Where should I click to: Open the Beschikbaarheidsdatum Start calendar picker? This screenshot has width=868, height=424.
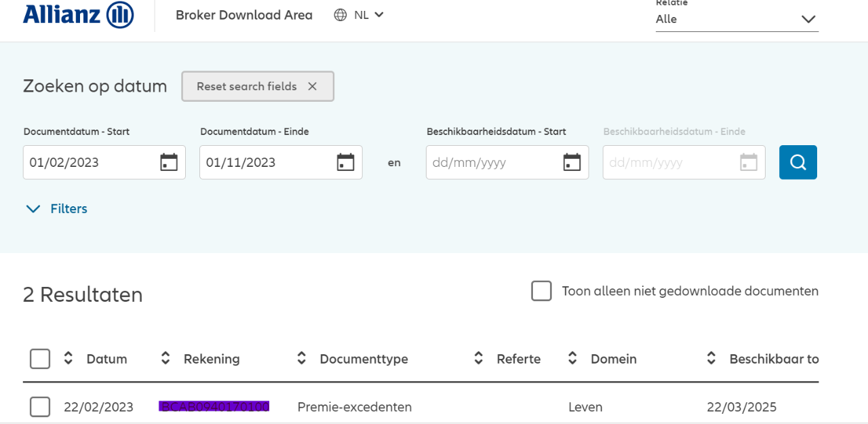click(x=572, y=162)
